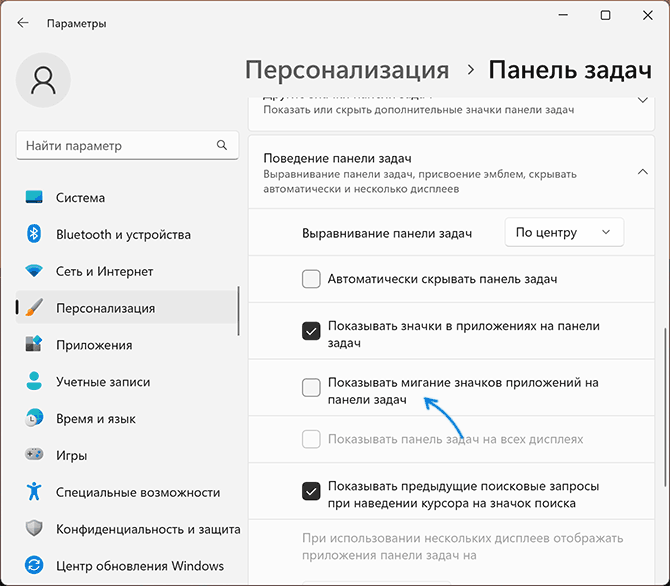Image resolution: width=670 pixels, height=586 pixels.
Task: Click the Система monitor icon
Action: (x=34, y=197)
